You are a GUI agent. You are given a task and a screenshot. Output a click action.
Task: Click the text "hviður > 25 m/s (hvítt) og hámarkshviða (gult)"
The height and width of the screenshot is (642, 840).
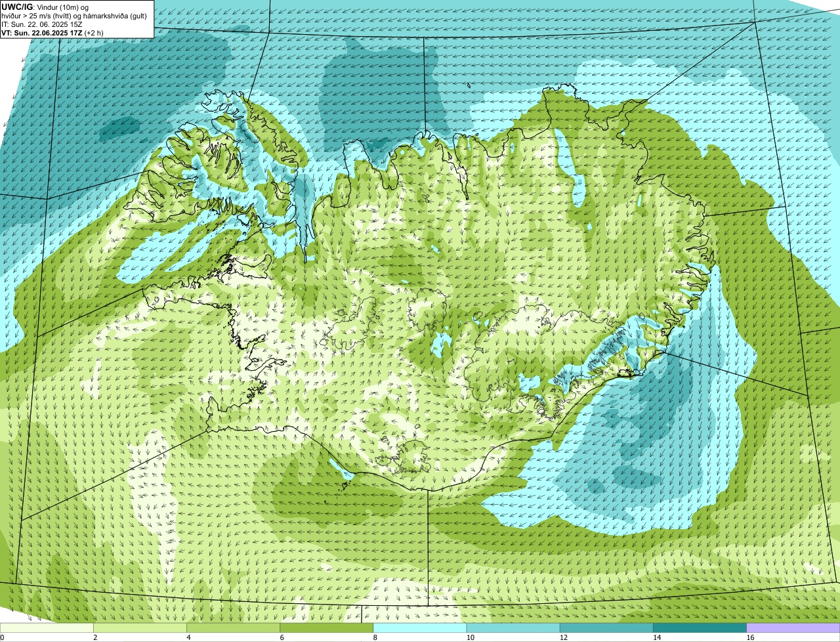click(74, 15)
